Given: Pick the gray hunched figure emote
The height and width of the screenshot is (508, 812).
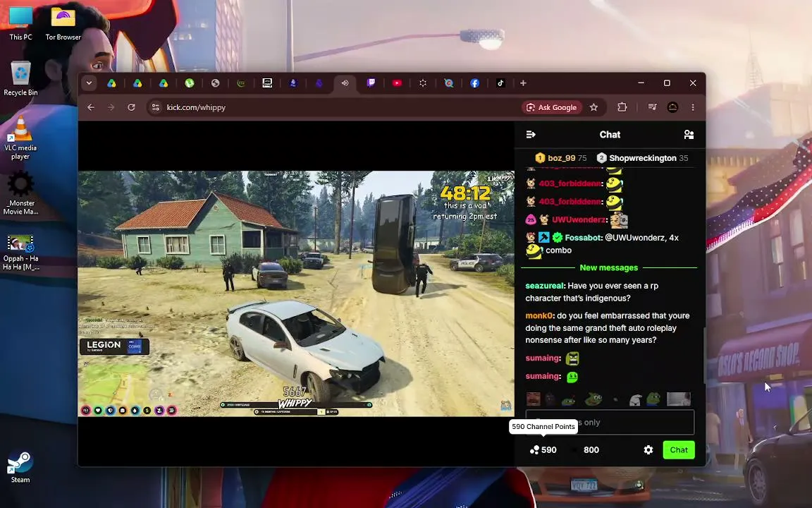Looking at the screenshot, I should (x=635, y=399).
